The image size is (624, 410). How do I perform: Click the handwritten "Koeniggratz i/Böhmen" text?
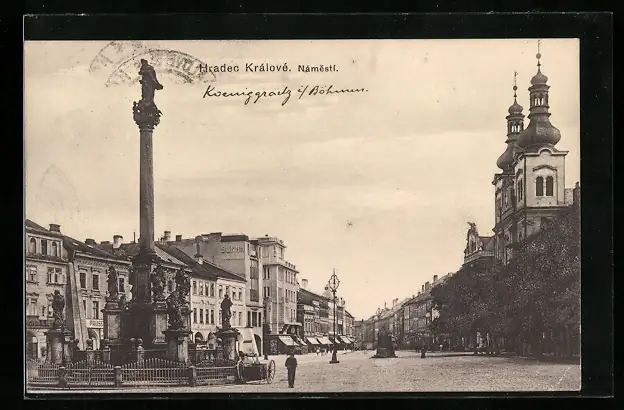click(284, 93)
